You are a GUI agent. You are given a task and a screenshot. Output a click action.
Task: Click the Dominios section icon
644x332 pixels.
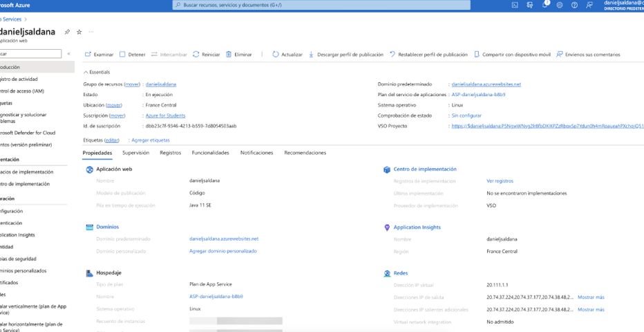(x=90, y=228)
